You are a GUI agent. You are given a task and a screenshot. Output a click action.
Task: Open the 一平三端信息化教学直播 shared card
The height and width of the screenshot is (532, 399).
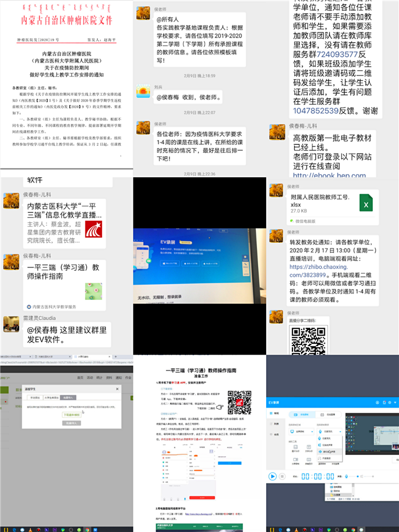(64, 224)
